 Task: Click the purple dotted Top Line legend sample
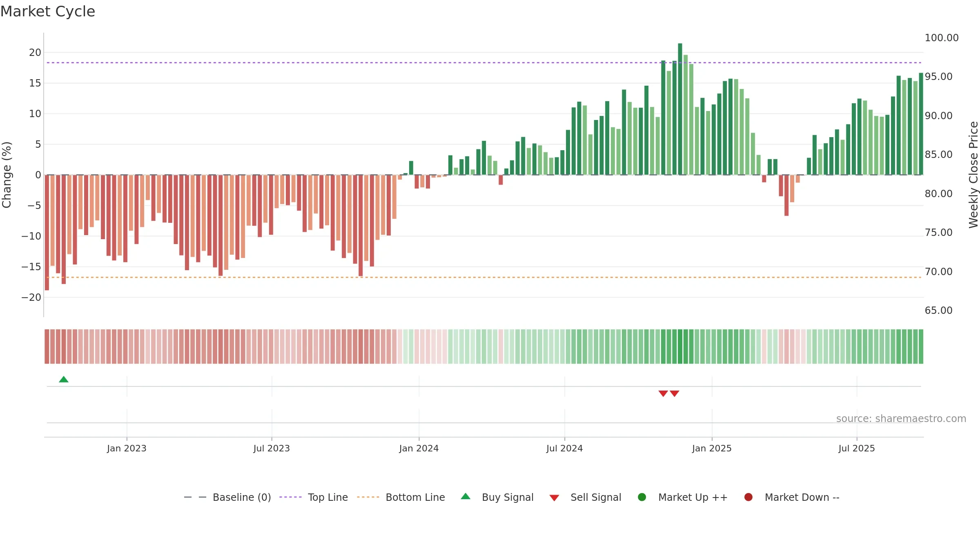click(x=290, y=497)
